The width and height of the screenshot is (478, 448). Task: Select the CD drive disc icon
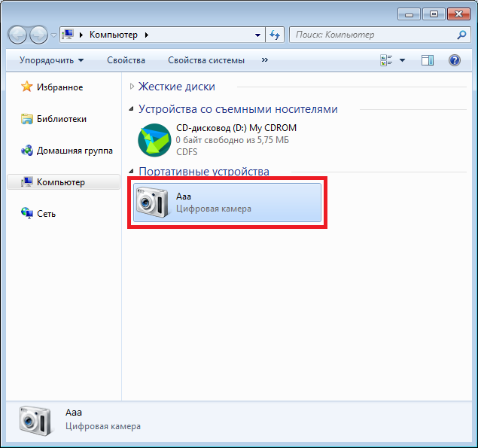154,140
